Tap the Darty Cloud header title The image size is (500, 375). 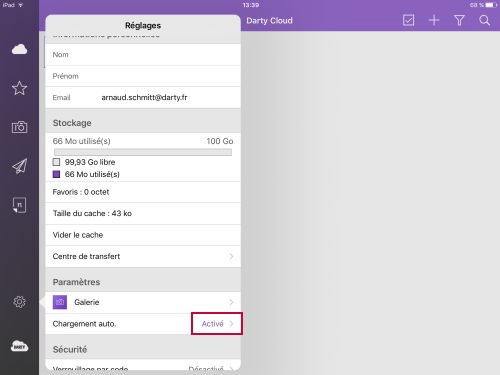click(269, 21)
